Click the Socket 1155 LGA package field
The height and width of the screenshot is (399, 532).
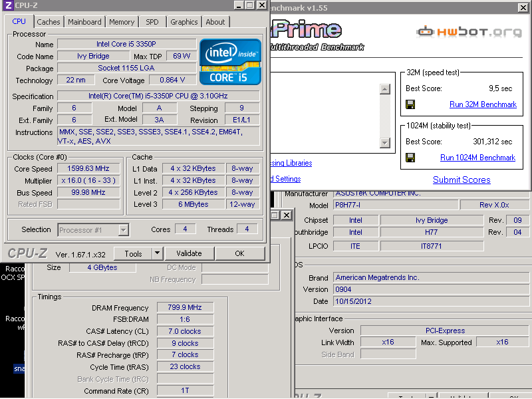click(x=126, y=68)
